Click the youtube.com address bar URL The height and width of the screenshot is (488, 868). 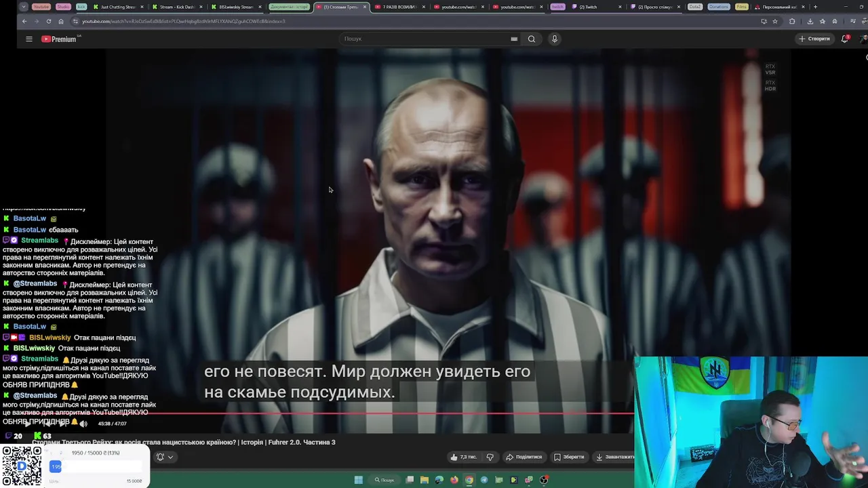(x=184, y=21)
